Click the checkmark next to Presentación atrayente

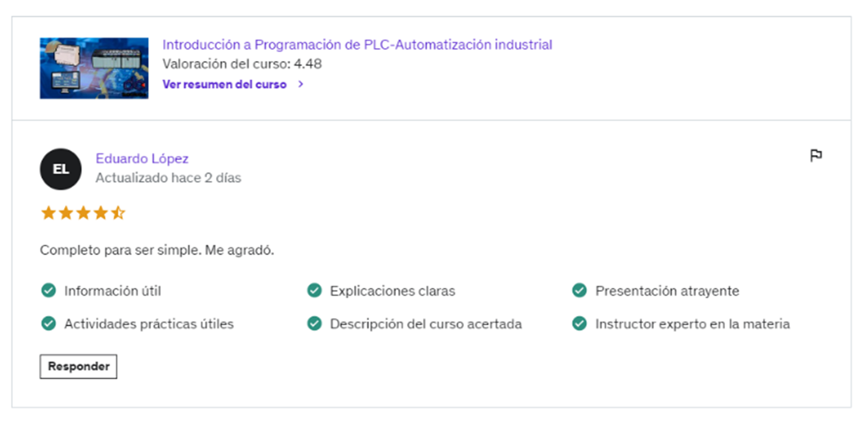(580, 291)
